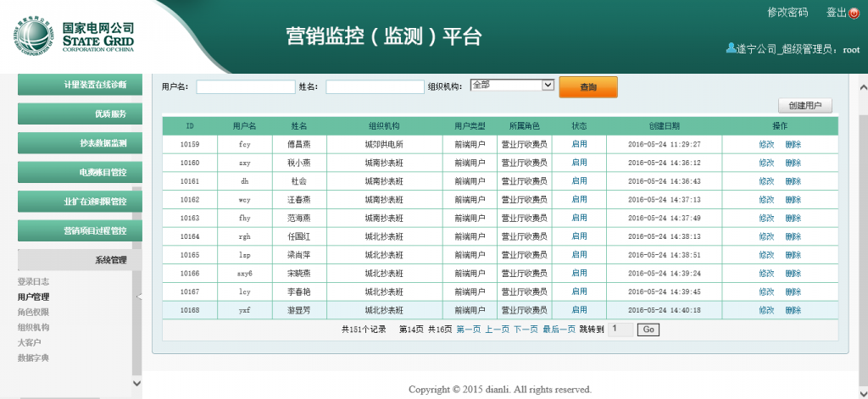This screenshot has width=868, height=399.
Task: Toggle 启用 status for ID 10162
Action: (579, 199)
